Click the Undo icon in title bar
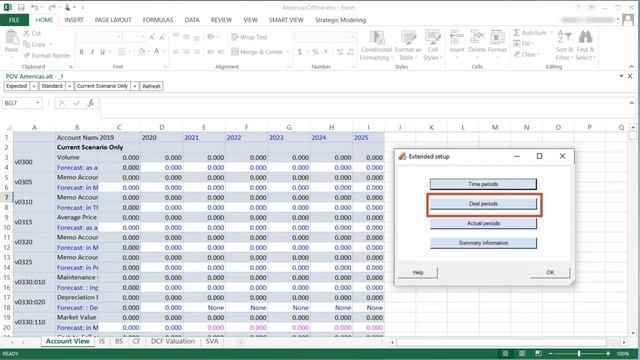This screenshot has height=360, width=640. pyautogui.click(x=35, y=7)
